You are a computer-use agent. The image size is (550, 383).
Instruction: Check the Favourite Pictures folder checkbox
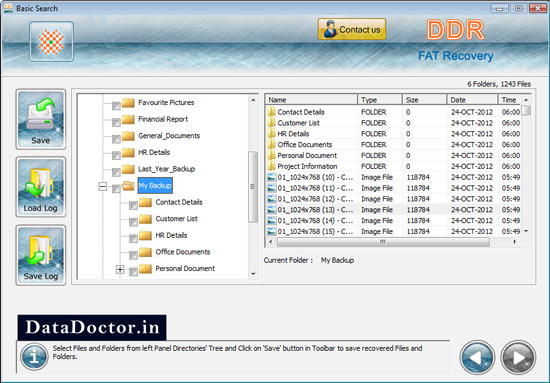click(116, 105)
